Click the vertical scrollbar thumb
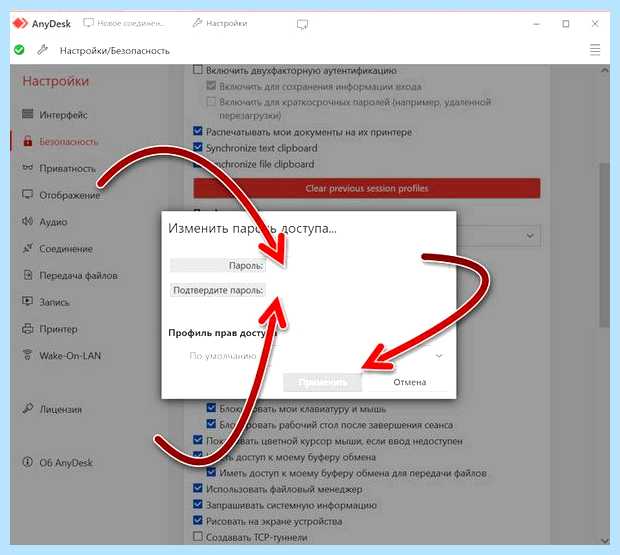 click(x=604, y=245)
